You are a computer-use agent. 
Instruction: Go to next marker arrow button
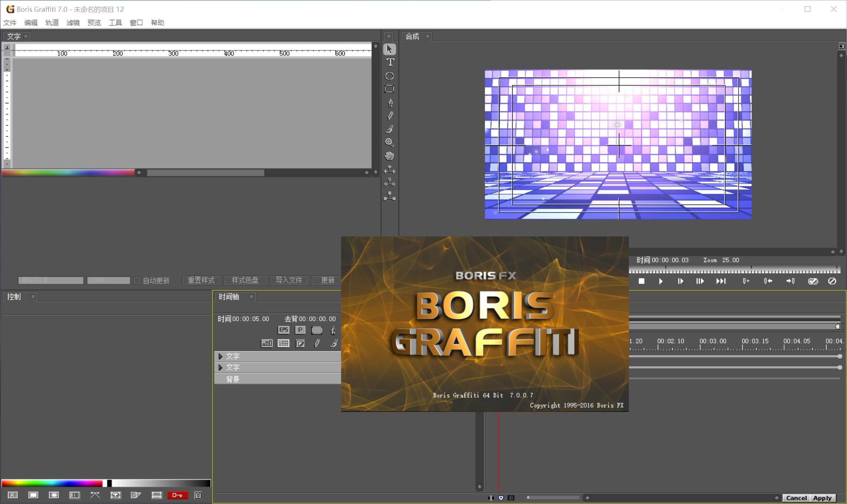click(x=790, y=281)
